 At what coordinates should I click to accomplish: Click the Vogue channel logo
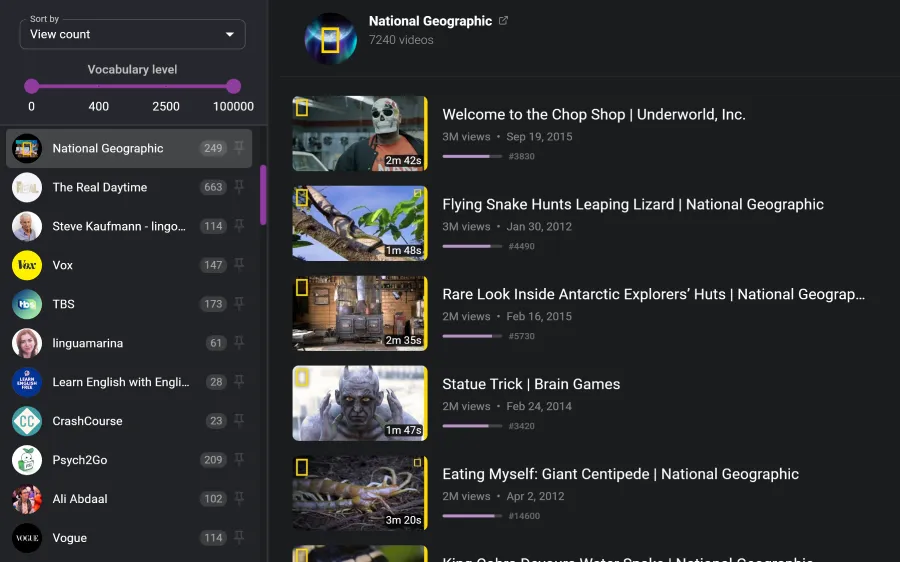(x=27, y=538)
